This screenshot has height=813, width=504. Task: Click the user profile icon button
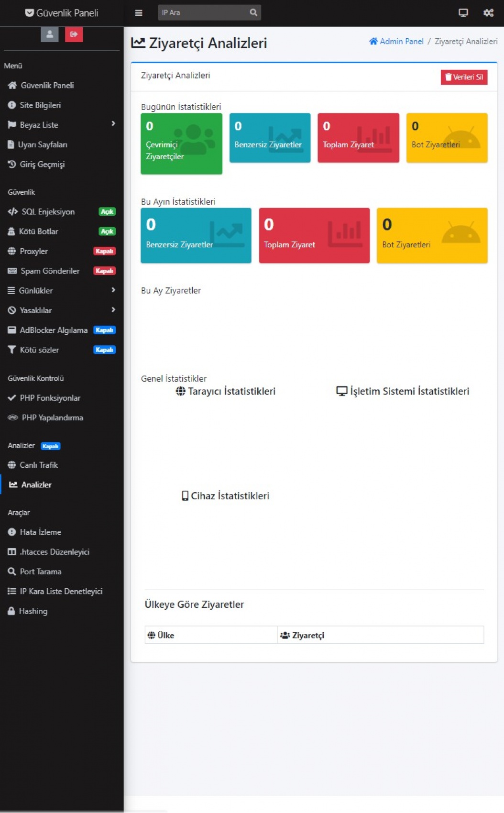pyautogui.click(x=49, y=34)
